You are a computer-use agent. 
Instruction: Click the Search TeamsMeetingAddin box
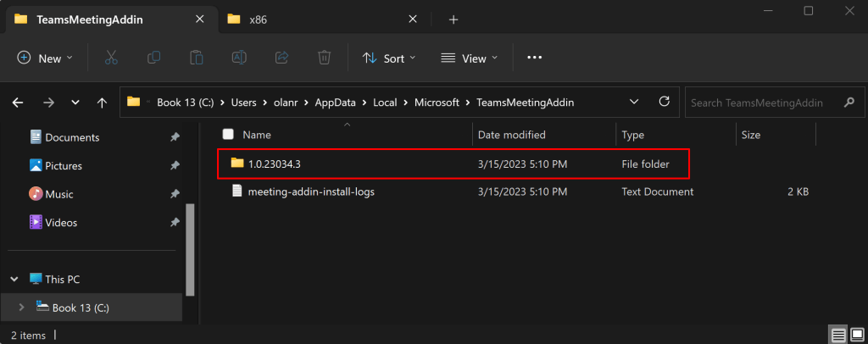tap(763, 103)
